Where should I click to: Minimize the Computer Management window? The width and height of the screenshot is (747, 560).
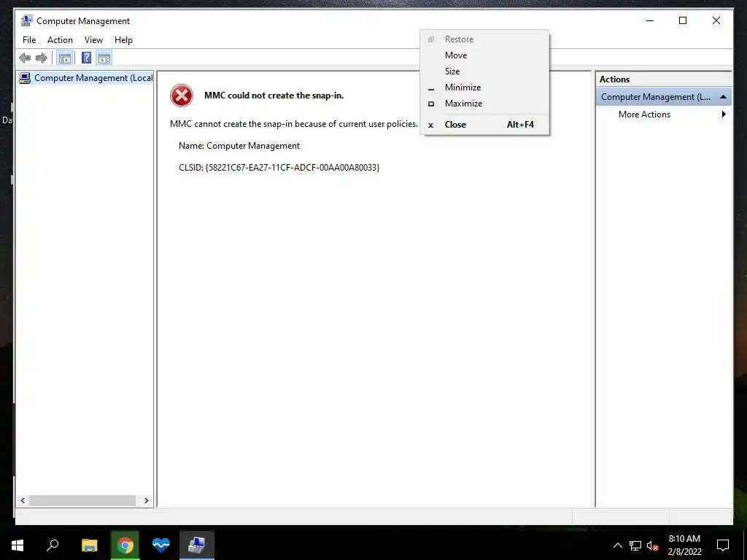(x=650, y=20)
